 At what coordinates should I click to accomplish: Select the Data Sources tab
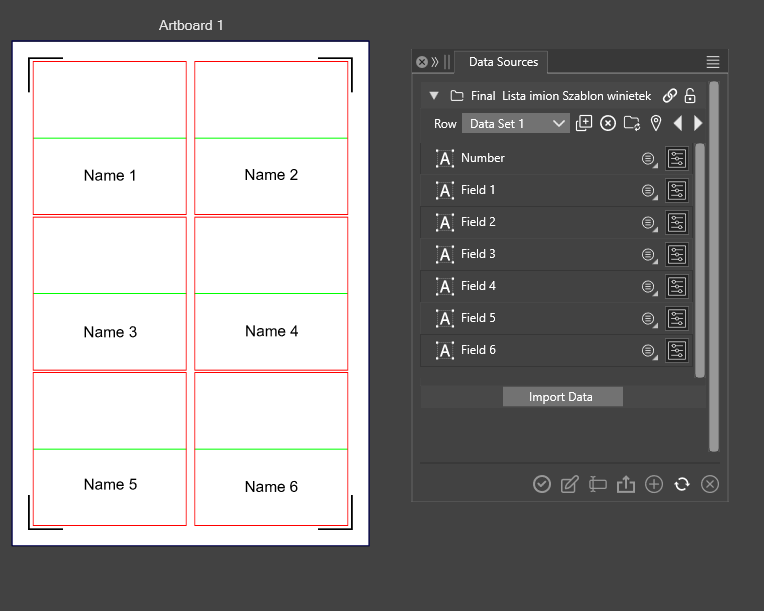[x=503, y=62]
